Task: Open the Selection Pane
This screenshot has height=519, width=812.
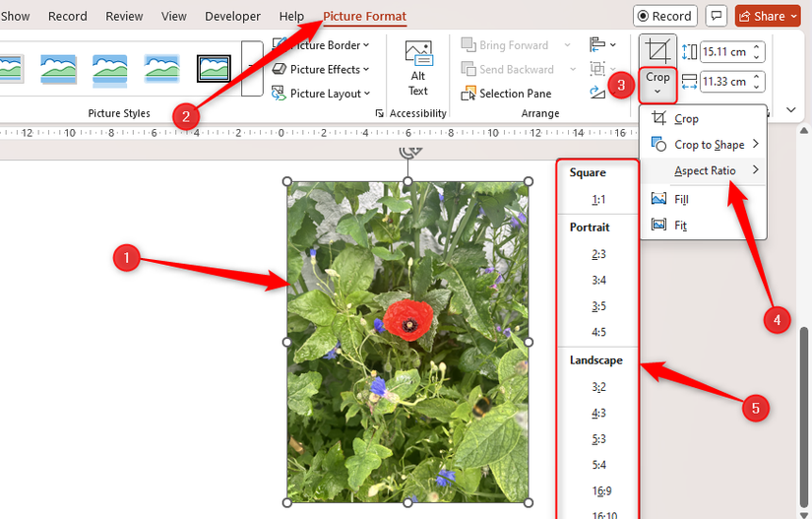Action: (506, 94)
